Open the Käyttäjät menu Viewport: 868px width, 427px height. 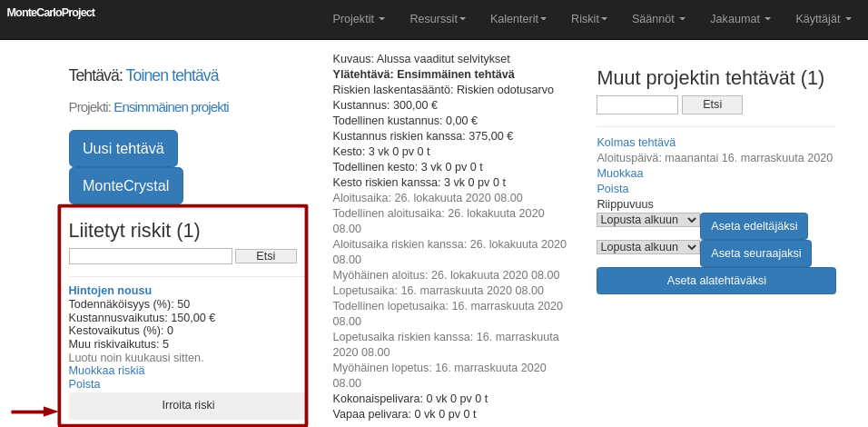pos(823,18)
